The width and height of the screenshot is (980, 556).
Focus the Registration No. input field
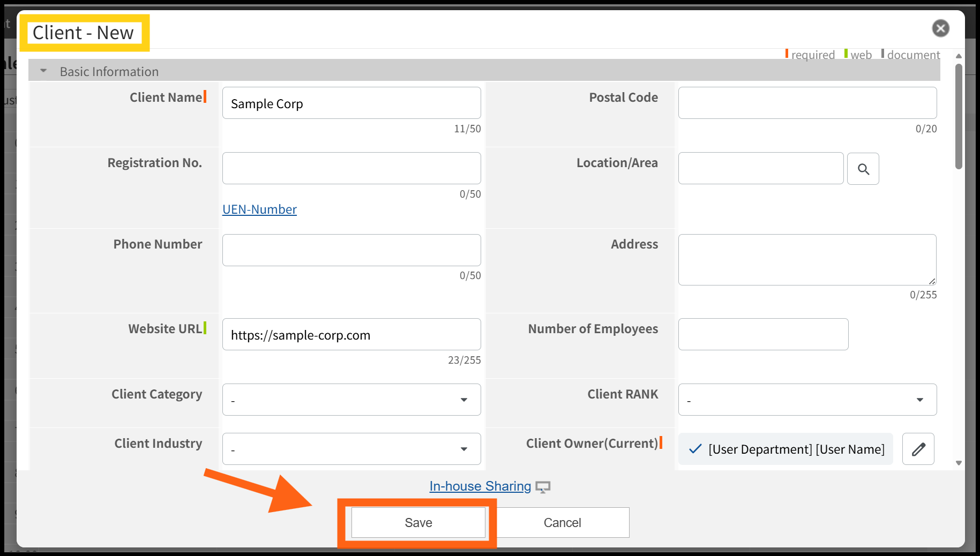[x=351, y=168]
